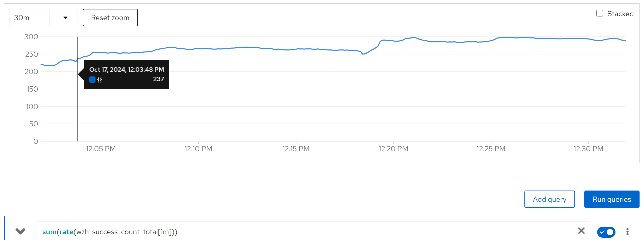The image size is (644, 240).
Task: Clear the query with the X icon
Action: click(x=581, y=231)
